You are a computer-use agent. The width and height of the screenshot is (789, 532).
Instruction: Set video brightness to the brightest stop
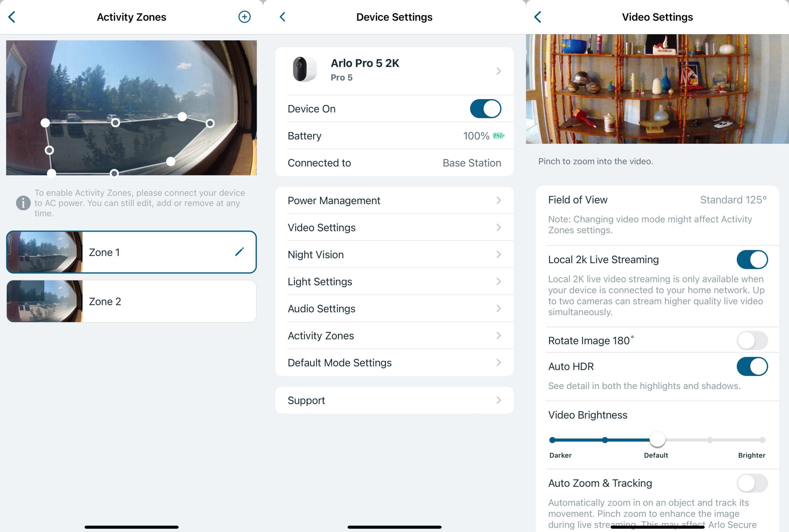coord(762,440)
